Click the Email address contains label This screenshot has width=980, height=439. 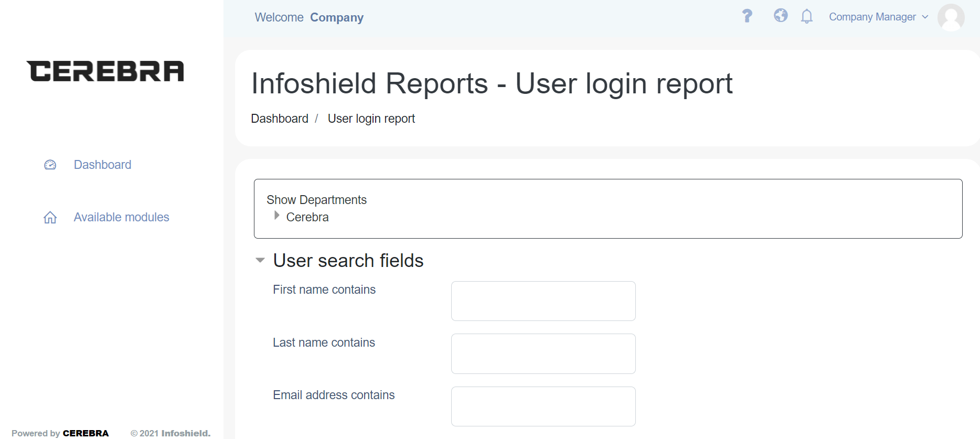coord(334,395)
